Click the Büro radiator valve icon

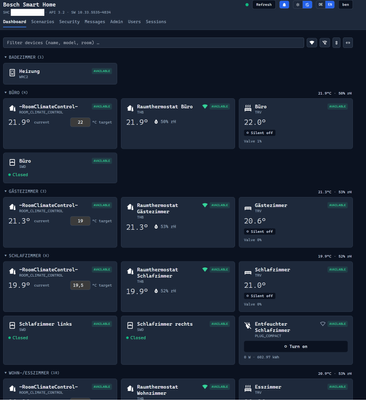(248, 108)
